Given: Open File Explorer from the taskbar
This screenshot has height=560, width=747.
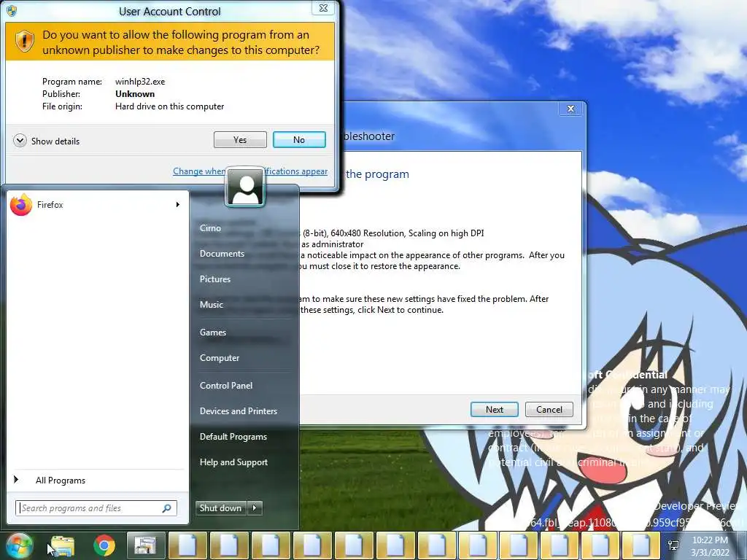Looking at the screenshot, I should click(63, 545).
